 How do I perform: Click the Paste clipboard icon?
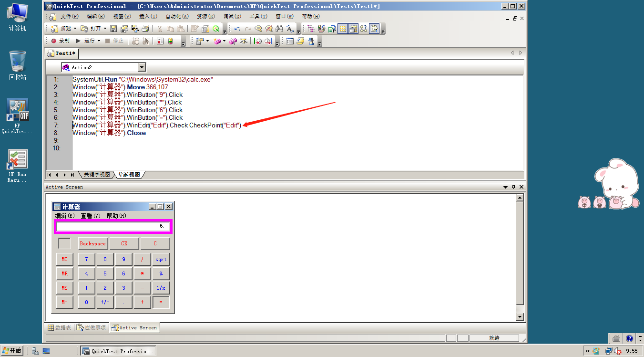(180, 29)
